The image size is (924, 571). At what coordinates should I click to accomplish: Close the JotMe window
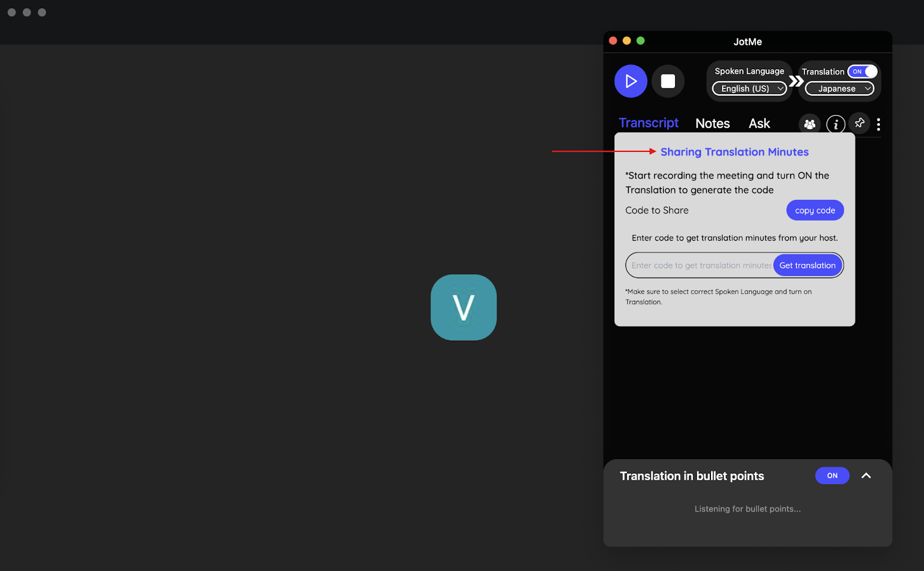pyautogui.click(x=613, y=40)
